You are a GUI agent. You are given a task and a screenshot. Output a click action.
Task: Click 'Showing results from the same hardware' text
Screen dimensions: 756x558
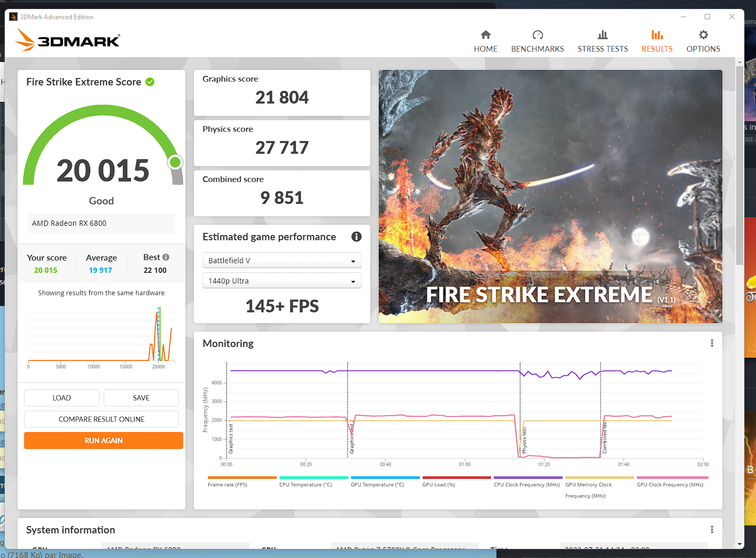[102, 293]
